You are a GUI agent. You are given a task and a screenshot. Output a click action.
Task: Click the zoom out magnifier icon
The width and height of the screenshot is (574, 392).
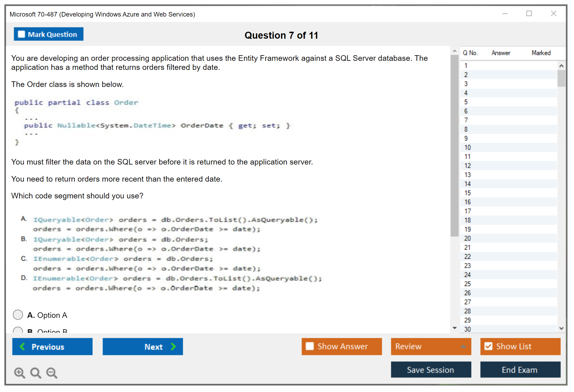pyautogui.click(x=52, y=373)
